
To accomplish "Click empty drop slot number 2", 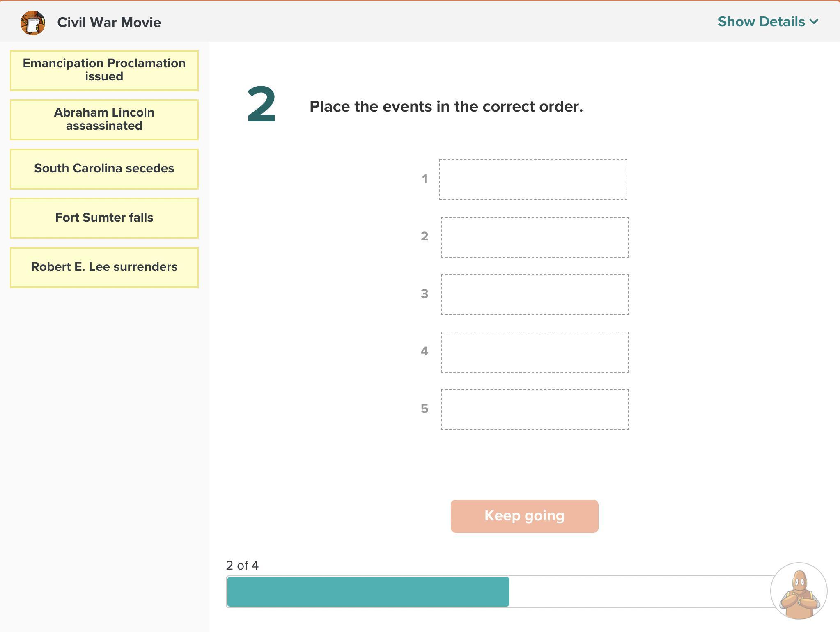I will tap(535, 237).
